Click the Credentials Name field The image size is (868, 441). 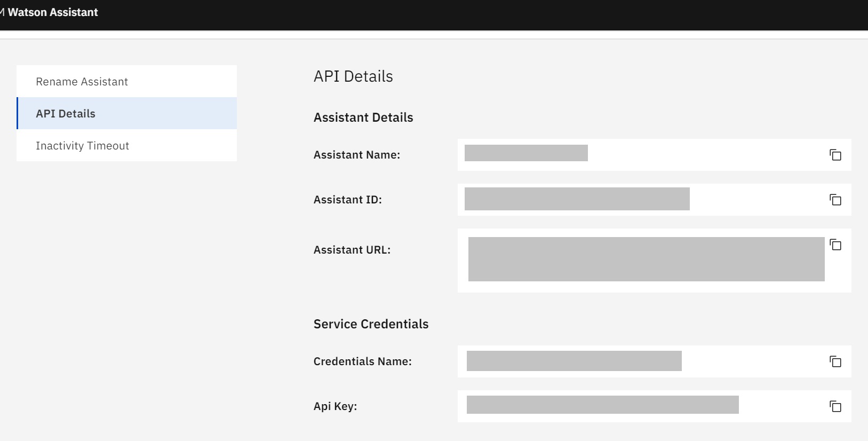click(x=654, y=361)
